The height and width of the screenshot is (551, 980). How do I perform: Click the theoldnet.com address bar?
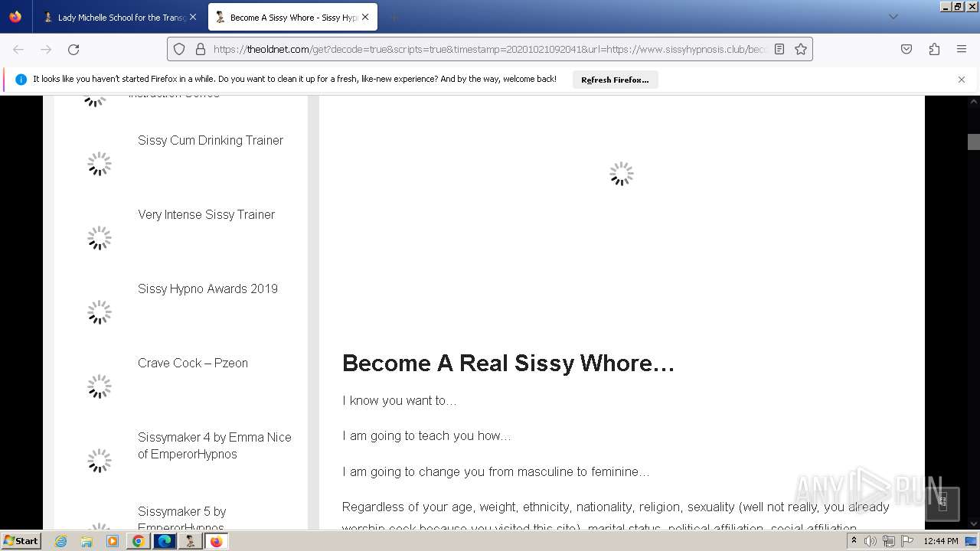[490, 49]
